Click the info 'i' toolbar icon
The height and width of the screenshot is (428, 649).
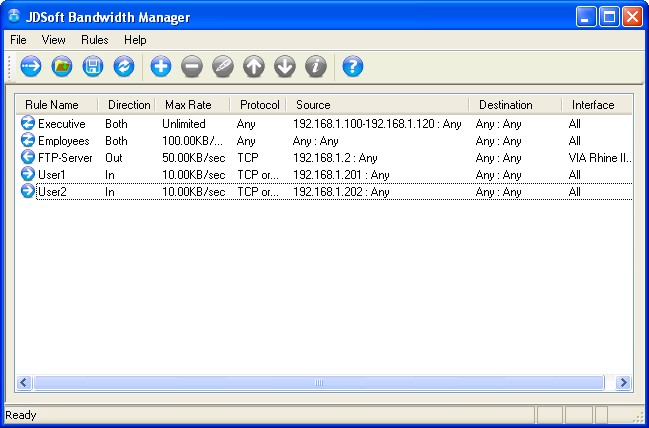(316, 67)
